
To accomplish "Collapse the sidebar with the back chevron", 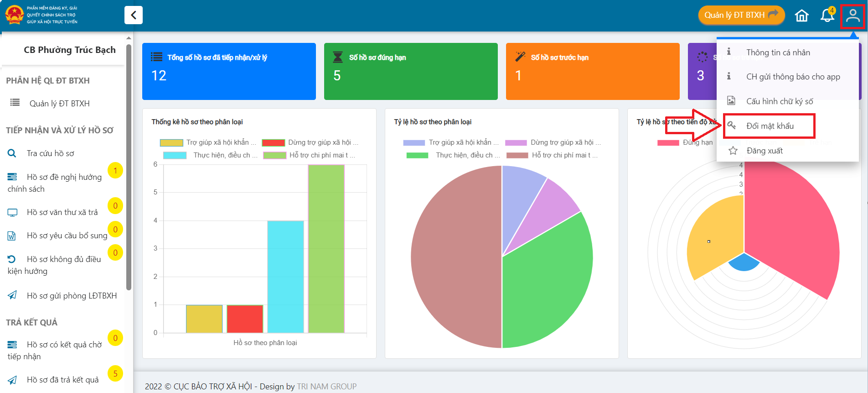I will (x=133, y=15).
